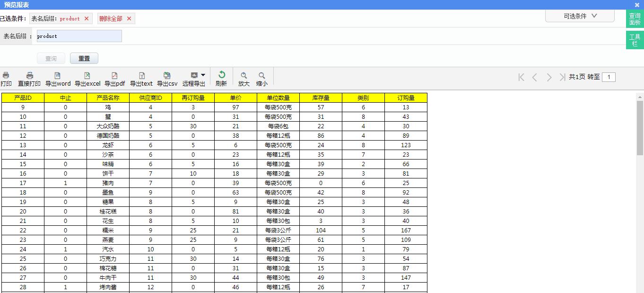Export report as text file
Screen dimensions: 644x293
(x=141, y=76)
